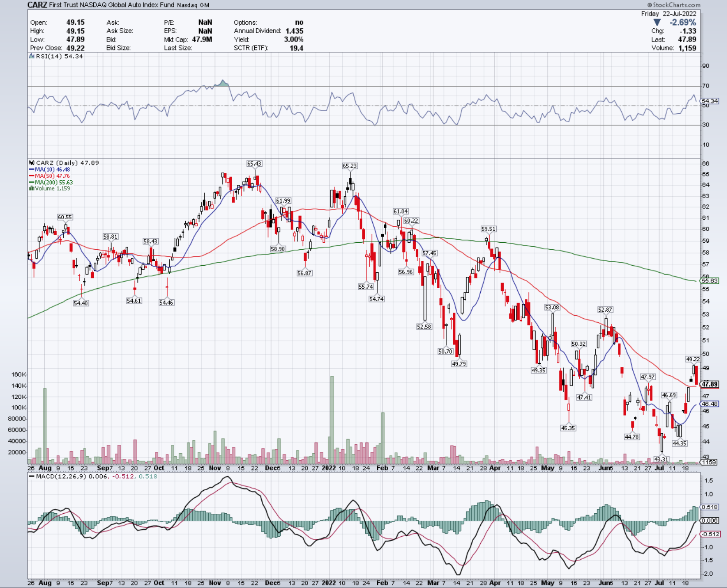Click the 65.43 November peak price label
The width and height of the screenshot is (727, 588).
[x=254, y=164]
